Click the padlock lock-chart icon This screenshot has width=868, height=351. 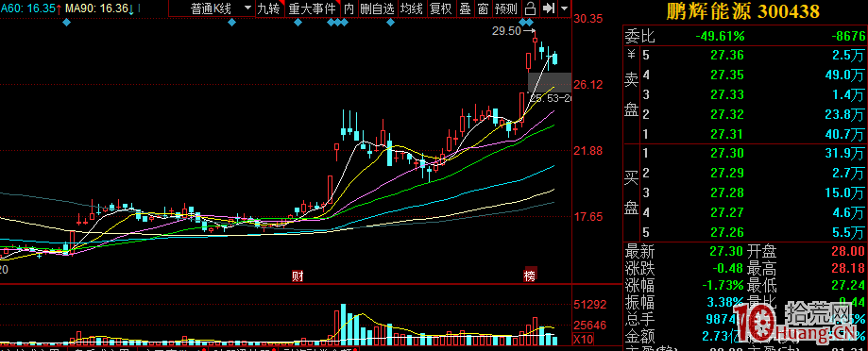(x=530, y=8)
